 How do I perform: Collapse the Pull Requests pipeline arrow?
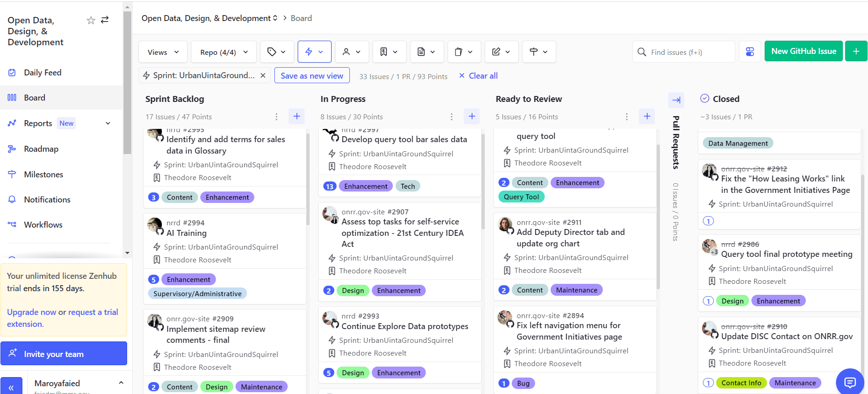click(676, 100)
